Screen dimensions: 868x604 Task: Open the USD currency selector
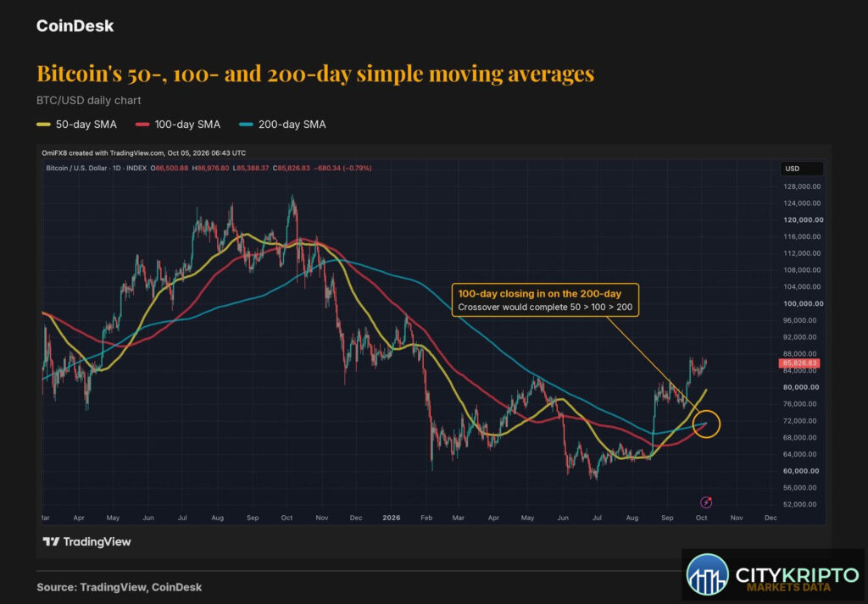(801, 169)
